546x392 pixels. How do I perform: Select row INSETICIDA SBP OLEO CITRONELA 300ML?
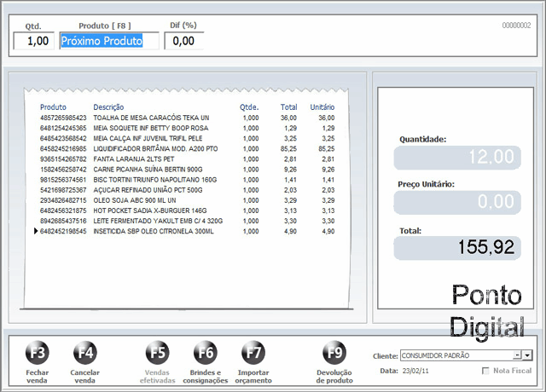(188, 231)
